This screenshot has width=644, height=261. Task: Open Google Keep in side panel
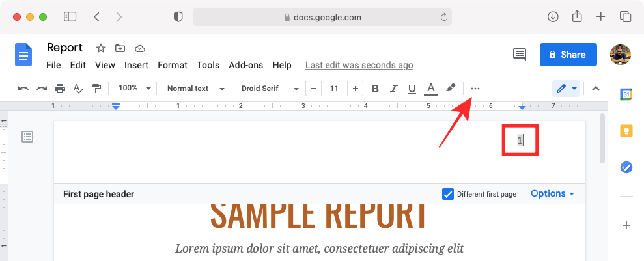[626, 130]
